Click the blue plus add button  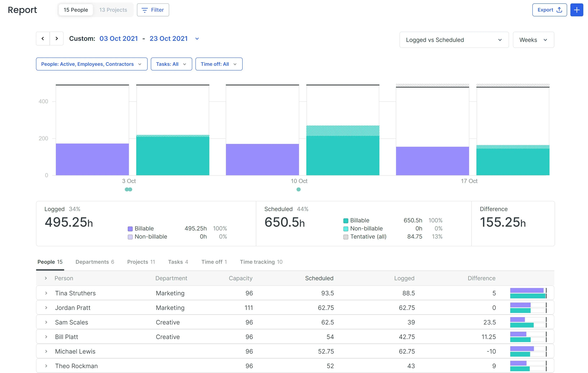tap(576, 10)
